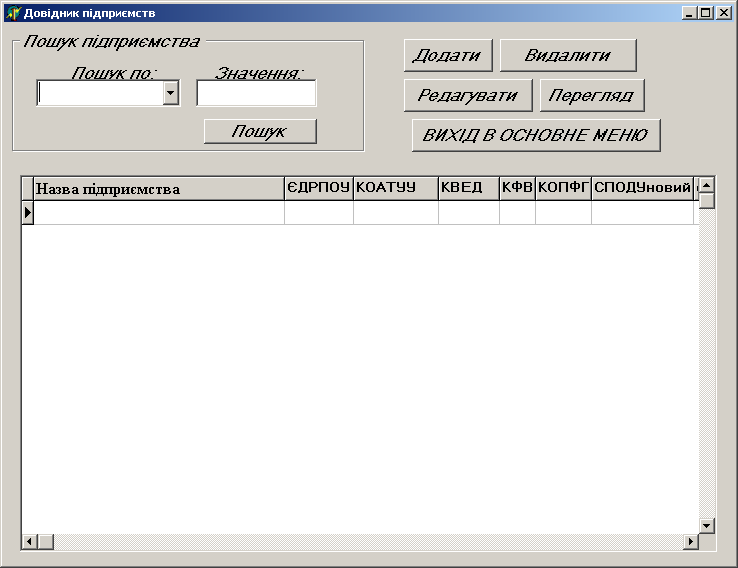The width and height of the screenshot is (738, 568).
Task: Click the Видалити button
Action: (568, 56)
